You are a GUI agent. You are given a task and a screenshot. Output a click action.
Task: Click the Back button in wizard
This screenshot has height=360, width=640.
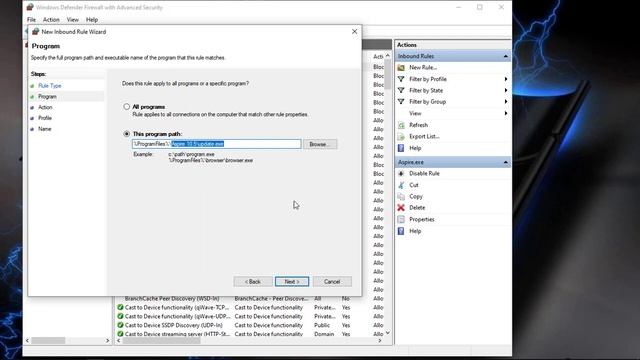pos(253,282)
